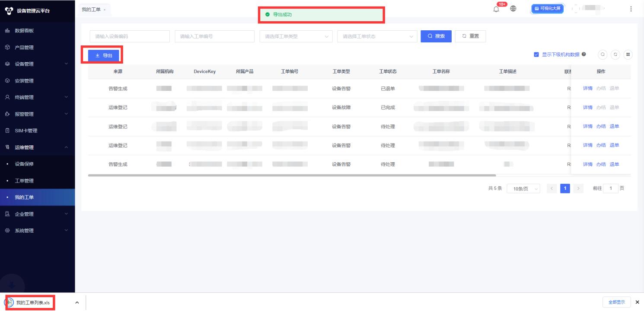Image resolution: width=644 pixels, height=311 pixels.
Task: Click 退单 in the 告警生成 待处理 row
Action: point(614,164)
